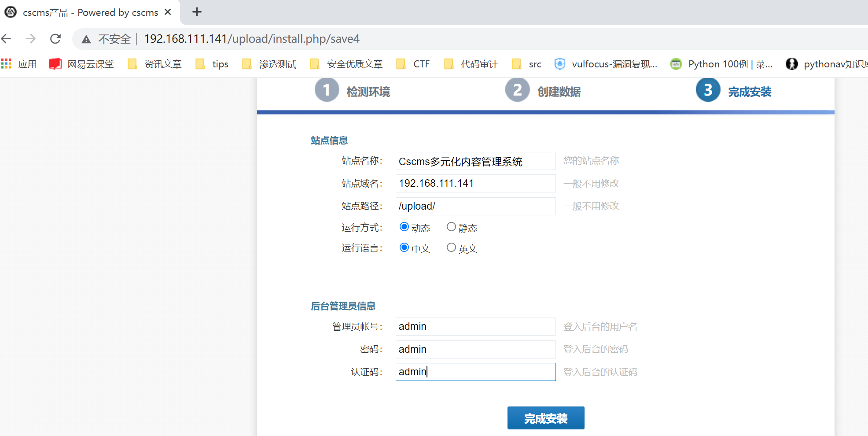Open the CTF bookmark folder
This screenshot has width=868, height=436.
pos(413,64)
